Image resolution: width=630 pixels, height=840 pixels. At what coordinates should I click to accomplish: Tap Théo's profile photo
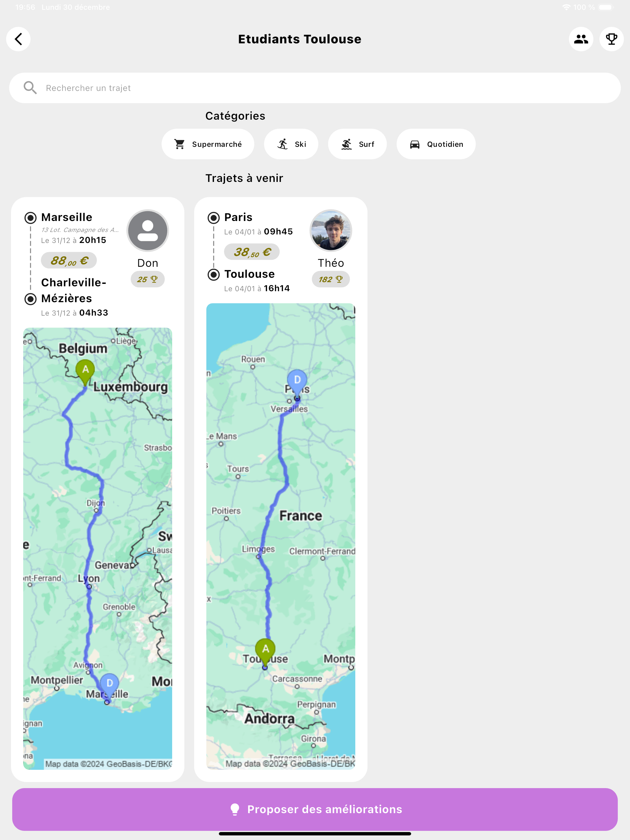331,230
